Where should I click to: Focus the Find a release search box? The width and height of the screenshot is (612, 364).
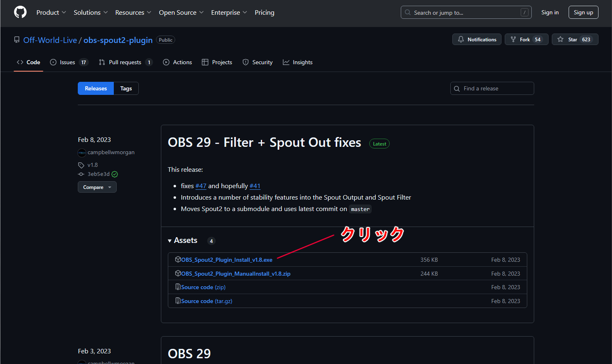click(x=492, y=88)
